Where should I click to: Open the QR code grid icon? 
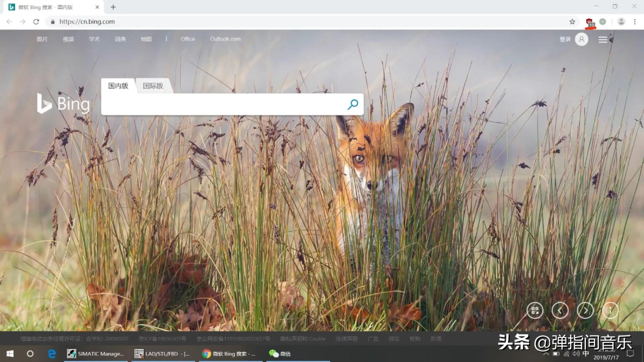535,311
